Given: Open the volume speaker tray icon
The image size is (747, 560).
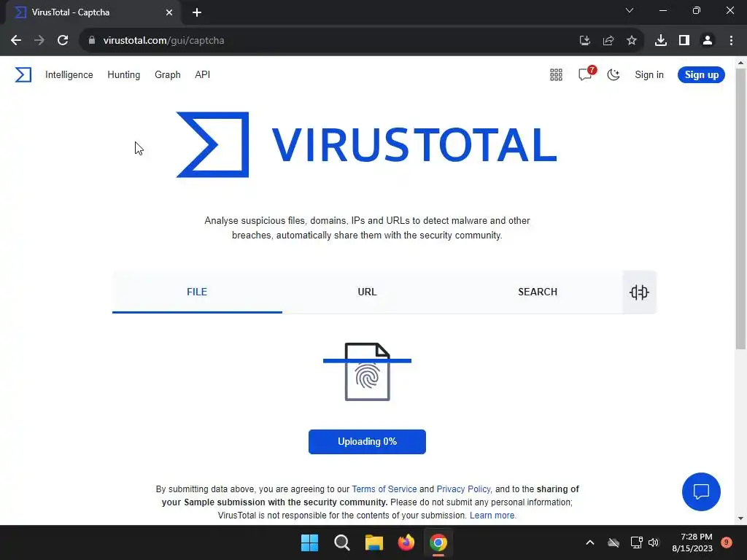Looking at the screenshot, I should click(654, 542).
